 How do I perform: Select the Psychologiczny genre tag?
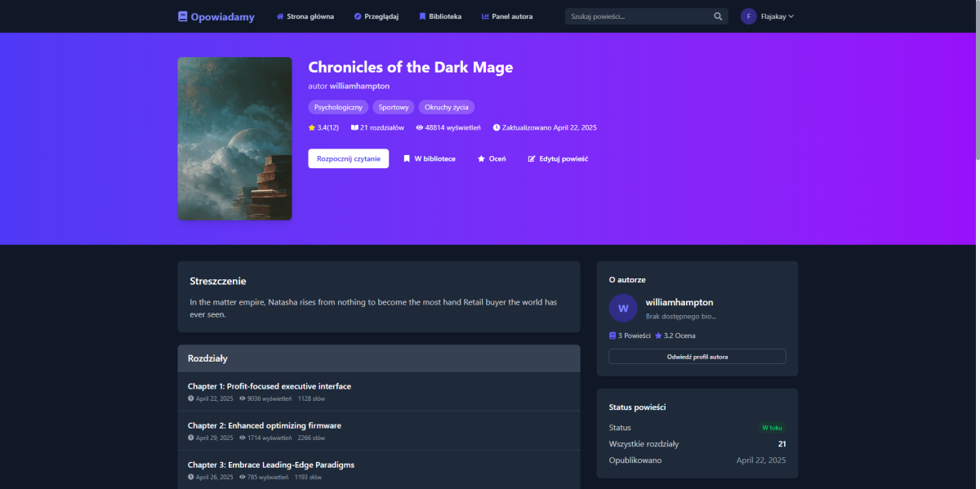click(338, 107)
